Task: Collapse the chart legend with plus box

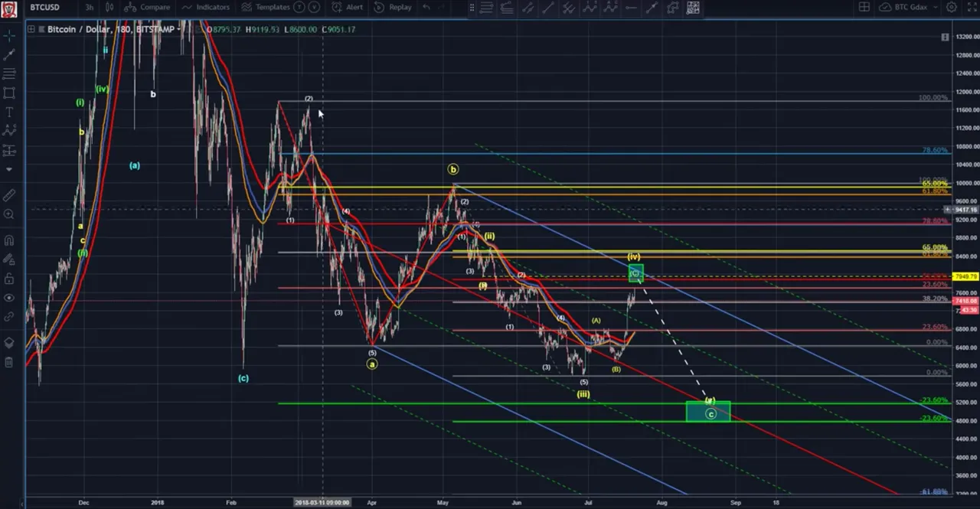Action: pyautogui.click(x=31, y=29)
